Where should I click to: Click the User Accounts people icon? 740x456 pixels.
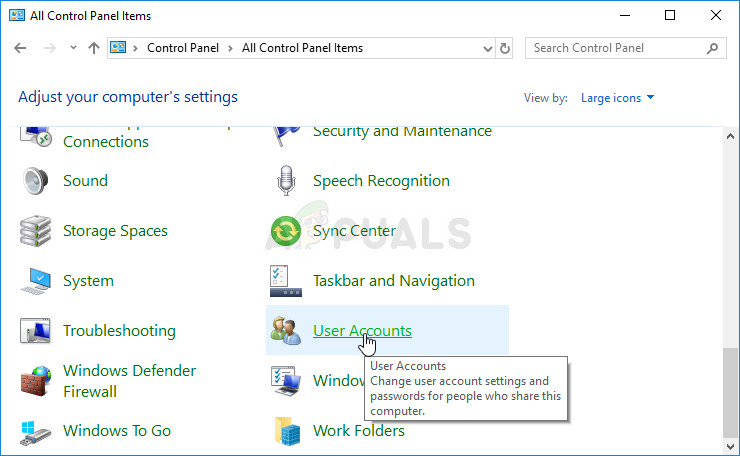point(286,331)
